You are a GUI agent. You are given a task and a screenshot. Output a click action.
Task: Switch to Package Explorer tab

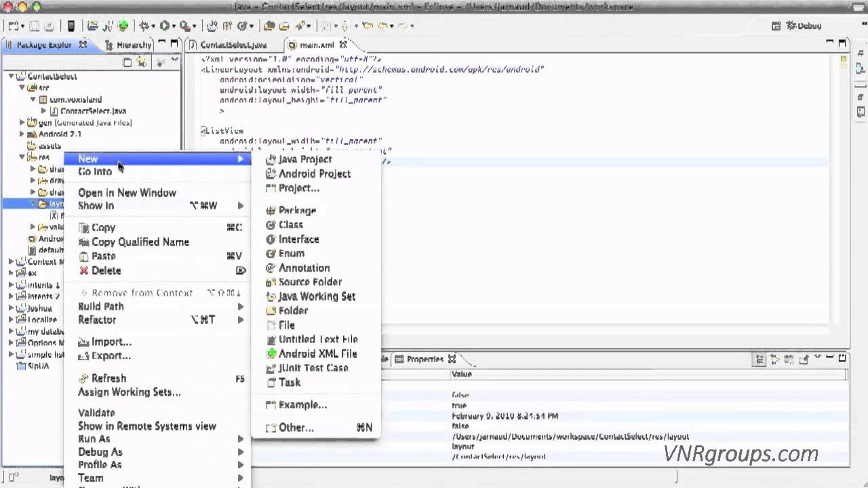pos(47,45)
